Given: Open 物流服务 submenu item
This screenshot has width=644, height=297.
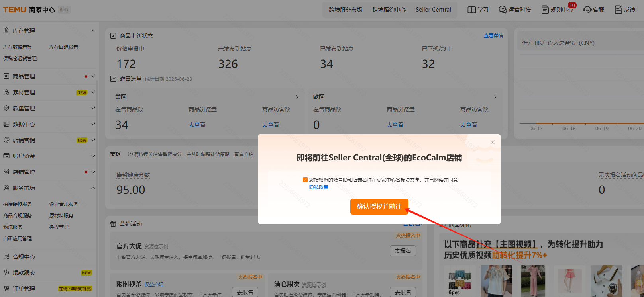Looking at the screenshot, I should (x=13, y=227).
